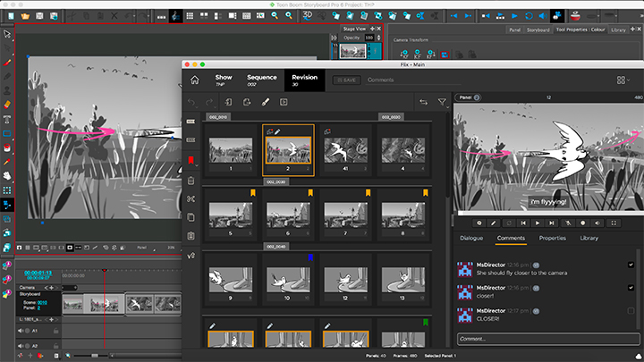
Task: Open the Properties tab
Action: [552, 239]
